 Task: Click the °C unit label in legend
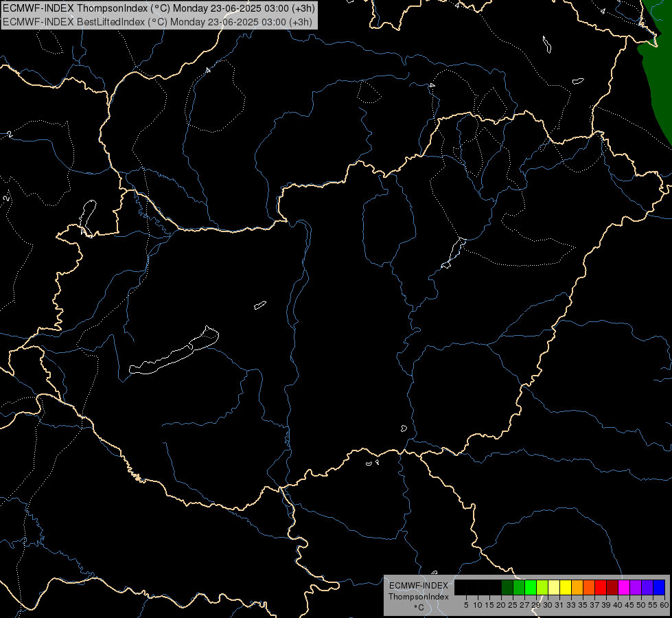coord(419,607)
